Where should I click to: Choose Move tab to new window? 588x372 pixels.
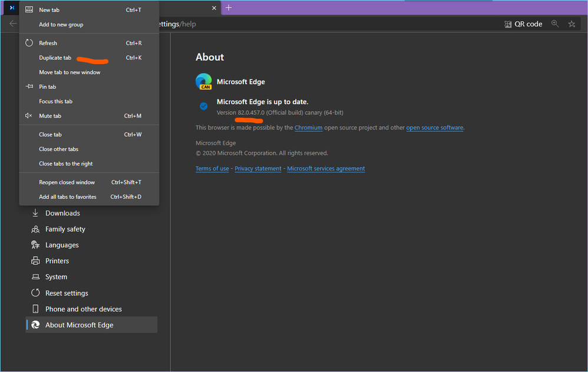coord(89,72)
